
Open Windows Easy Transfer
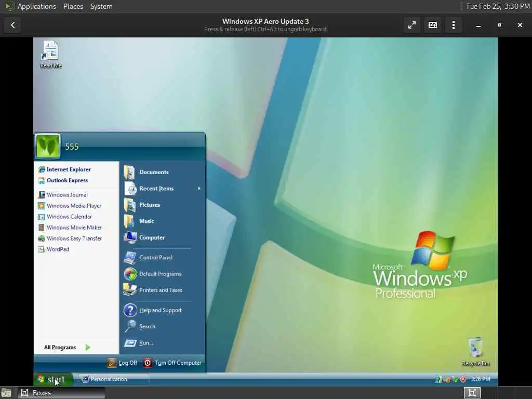70,238
